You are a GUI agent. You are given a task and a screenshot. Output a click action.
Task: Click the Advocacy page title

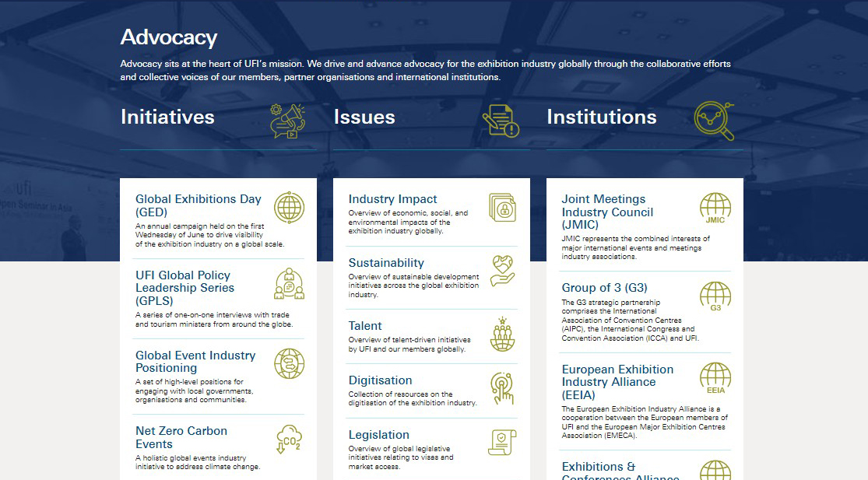(x=168, y=37)
